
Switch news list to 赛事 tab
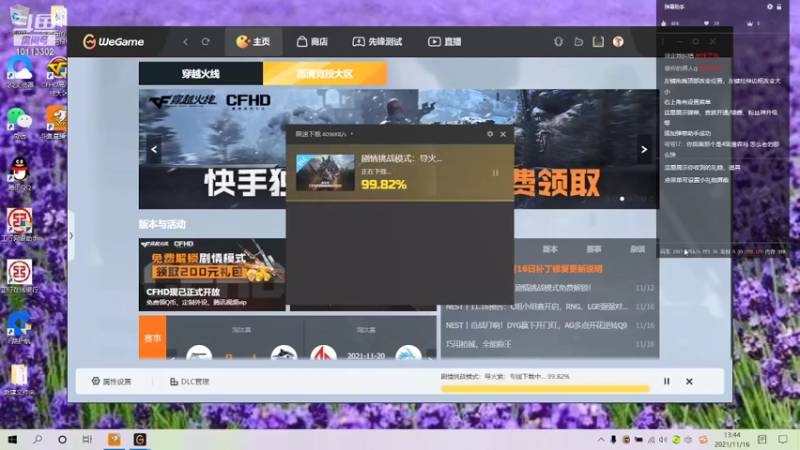coord(594,249)
